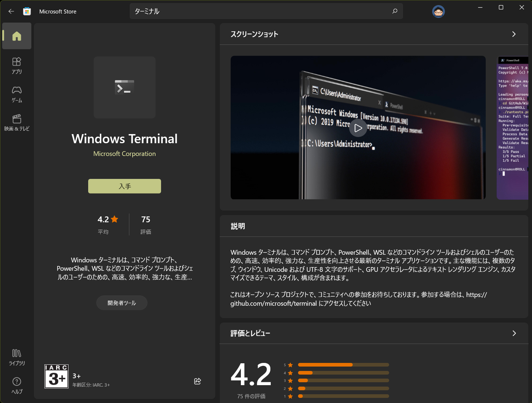Click the 開発者ツール category tag
This screenshot has height=403, width=532.
122,303
